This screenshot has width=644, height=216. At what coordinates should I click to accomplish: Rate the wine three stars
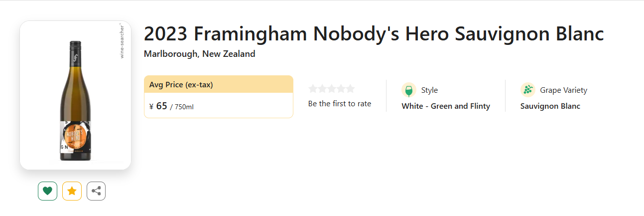[x=332, y=89]
